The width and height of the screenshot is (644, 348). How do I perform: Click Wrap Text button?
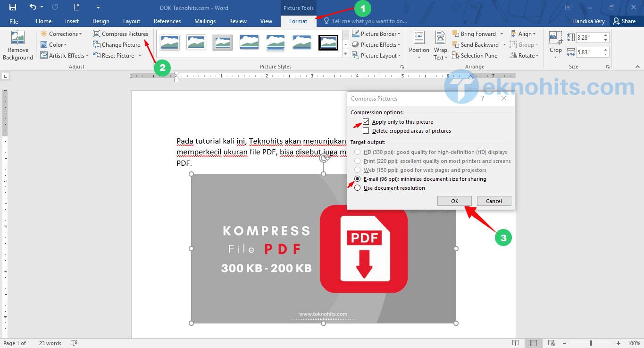pyautogui.click(x=440, y=45)
